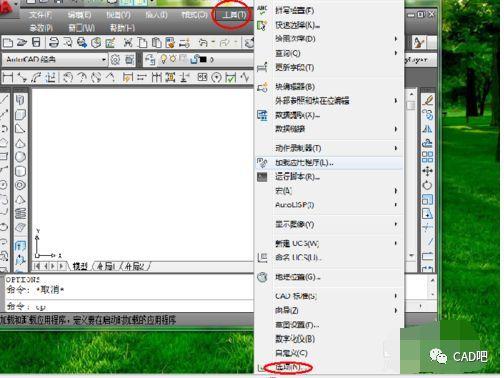
Task: Select the Center Mark dimension tool
Action: point(217,77)
